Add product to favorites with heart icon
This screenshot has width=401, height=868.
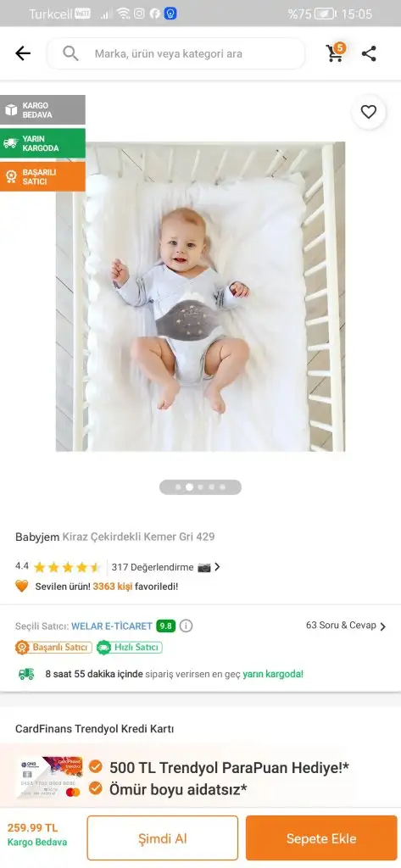368,112
